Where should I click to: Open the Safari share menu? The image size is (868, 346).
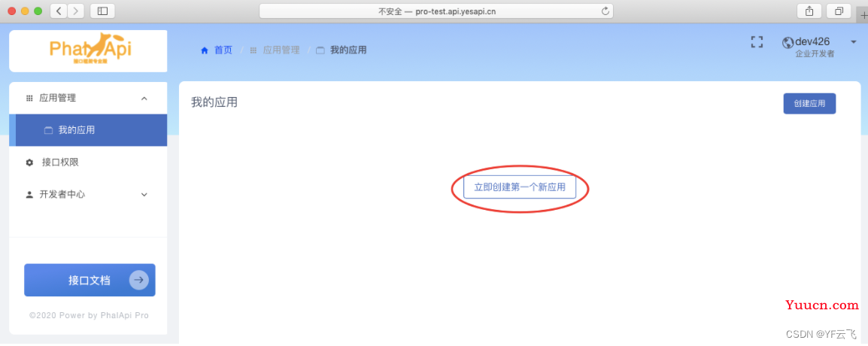(x=809, y=11)
